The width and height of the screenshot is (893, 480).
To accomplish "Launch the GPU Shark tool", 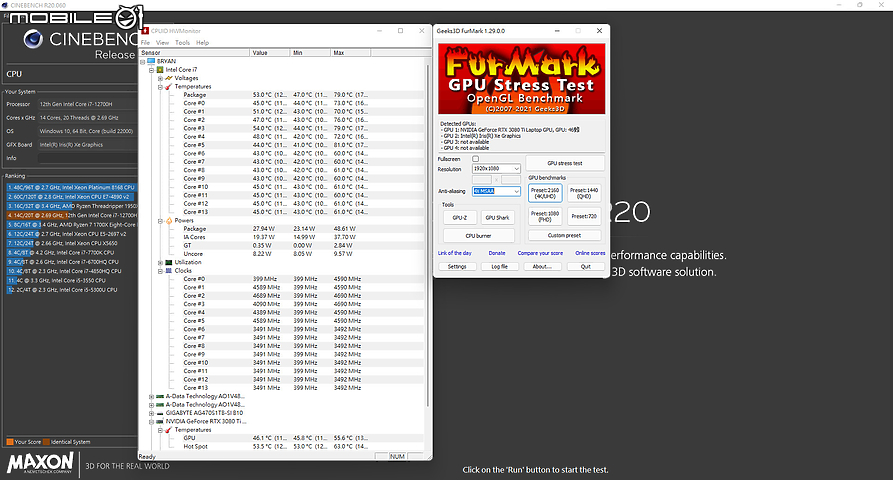I will [x=497, y=218].
